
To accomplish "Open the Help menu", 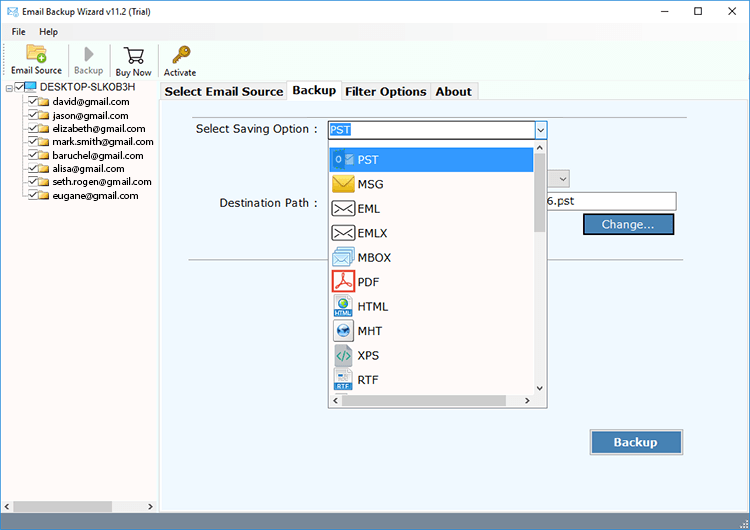I will click(x=48, y=32).
